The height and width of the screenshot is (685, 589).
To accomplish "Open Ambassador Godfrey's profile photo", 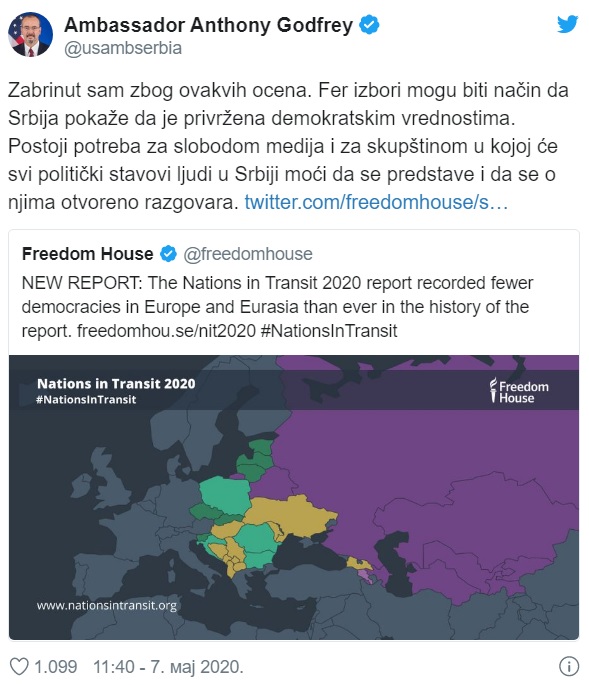I will pyautogui.click(x=30, y=35).
